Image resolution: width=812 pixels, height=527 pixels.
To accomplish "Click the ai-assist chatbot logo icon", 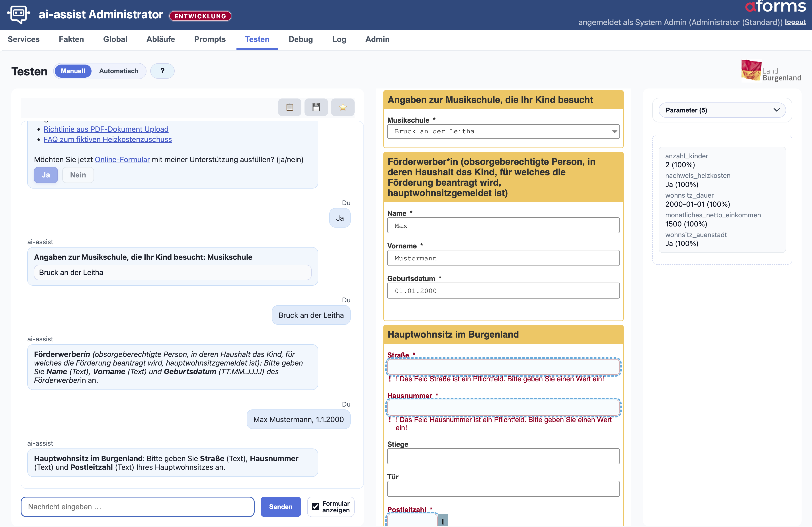I will click(18, 14).
